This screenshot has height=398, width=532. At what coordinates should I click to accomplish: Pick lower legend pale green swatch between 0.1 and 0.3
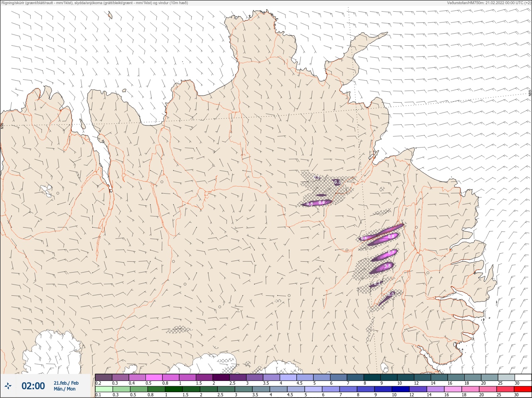click(103, 389)
